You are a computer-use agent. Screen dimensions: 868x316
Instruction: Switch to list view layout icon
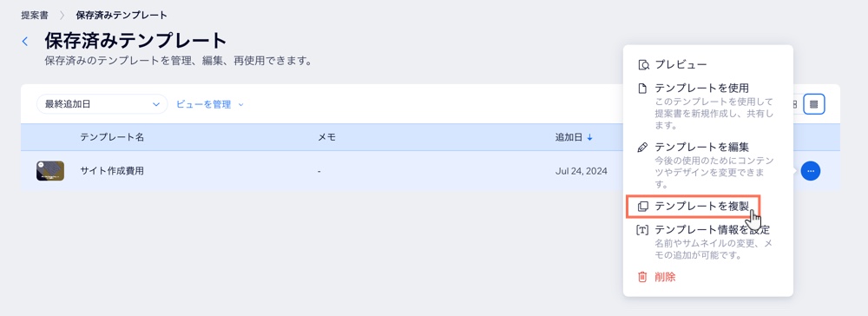tap(814, 104)
